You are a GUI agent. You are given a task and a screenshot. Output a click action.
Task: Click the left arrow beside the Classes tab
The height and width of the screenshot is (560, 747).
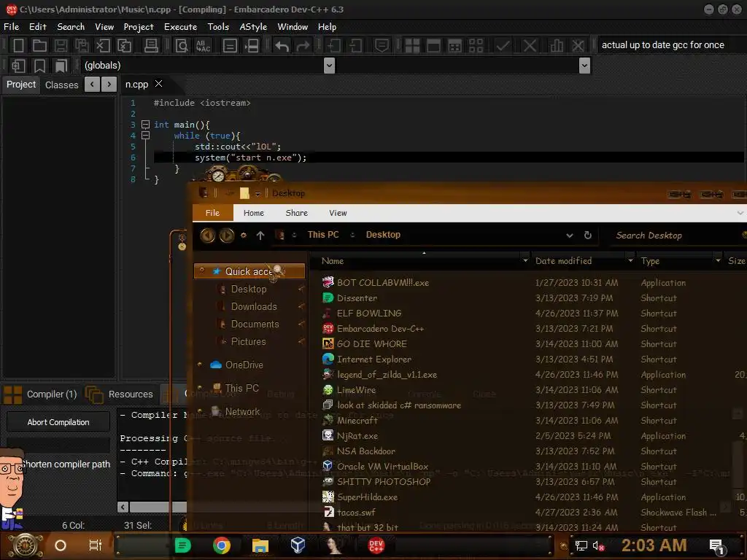(x=92, y=85)
